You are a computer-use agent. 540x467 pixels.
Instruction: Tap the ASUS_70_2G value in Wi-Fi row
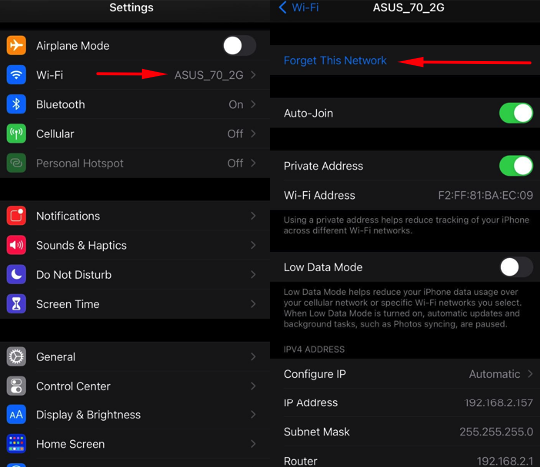point(209,75)
